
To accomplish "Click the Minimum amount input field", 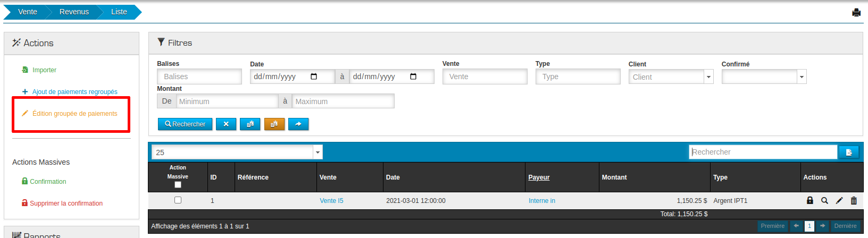I will [227, 101].
